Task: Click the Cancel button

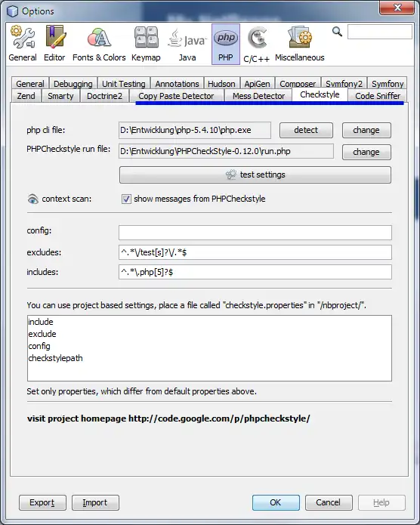Action: [x=329, y=502]
